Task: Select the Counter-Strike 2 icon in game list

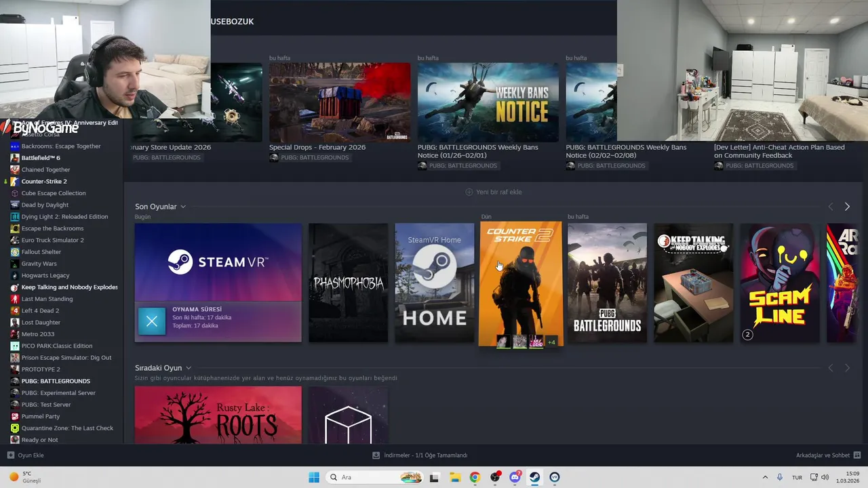Action: point(15,182)
